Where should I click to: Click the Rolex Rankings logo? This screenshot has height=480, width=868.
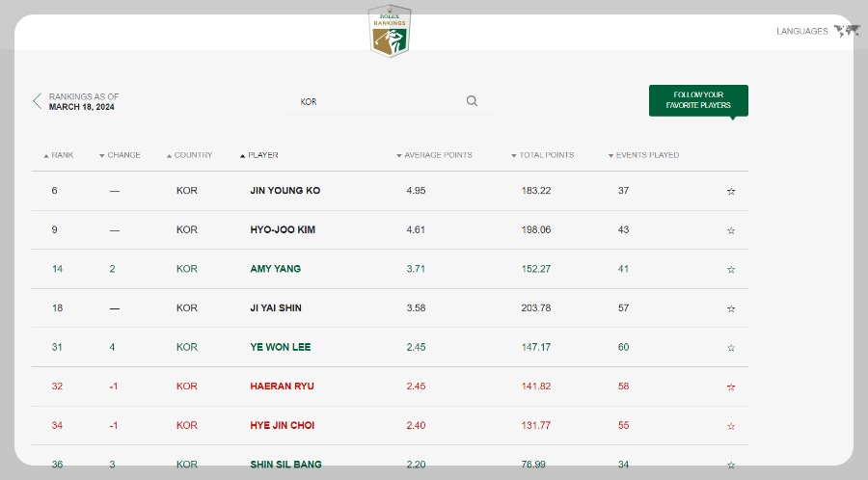(390, 31)
